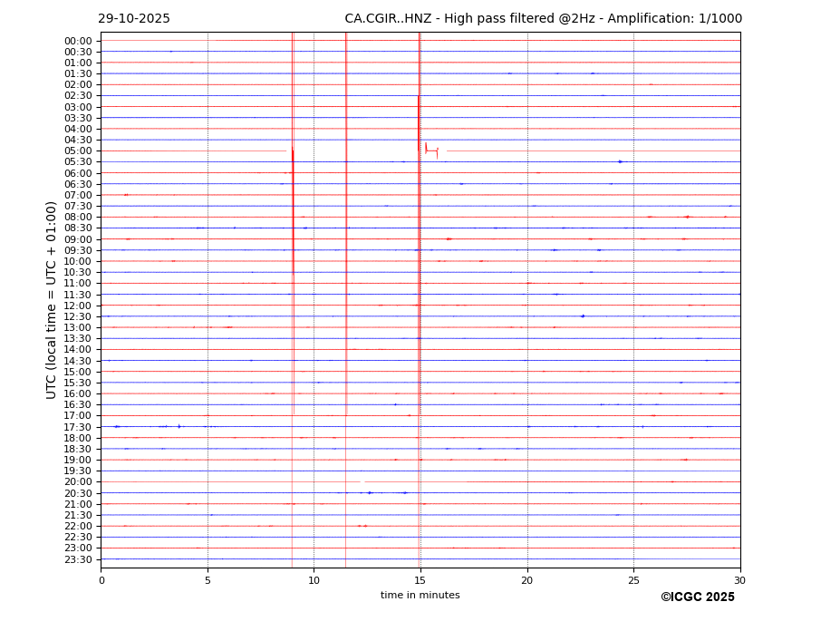Click the 'time in minutes' axis label
Image resolution: width=840 pixels, height=631 pixels.
(420, 596)
